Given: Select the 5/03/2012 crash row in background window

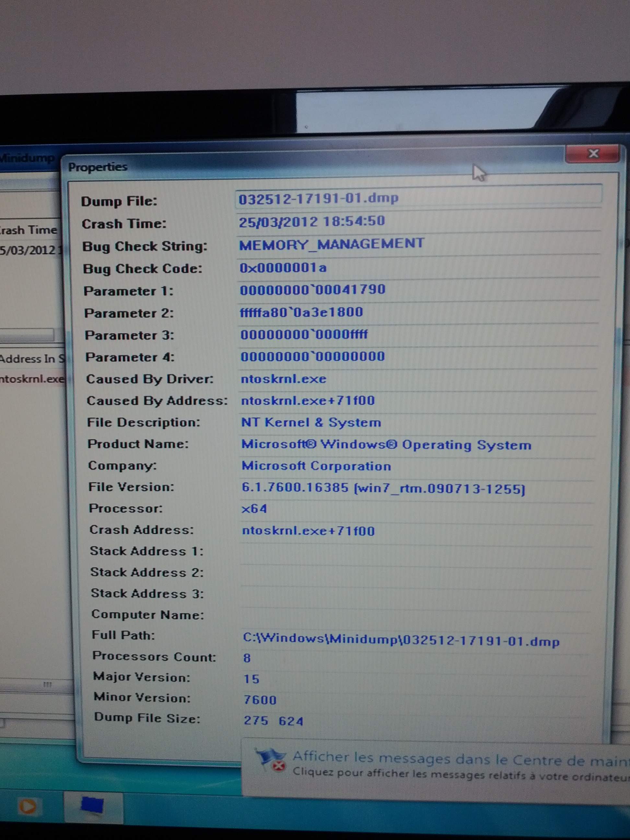Looking at the screenshot, I should [30, 250].
